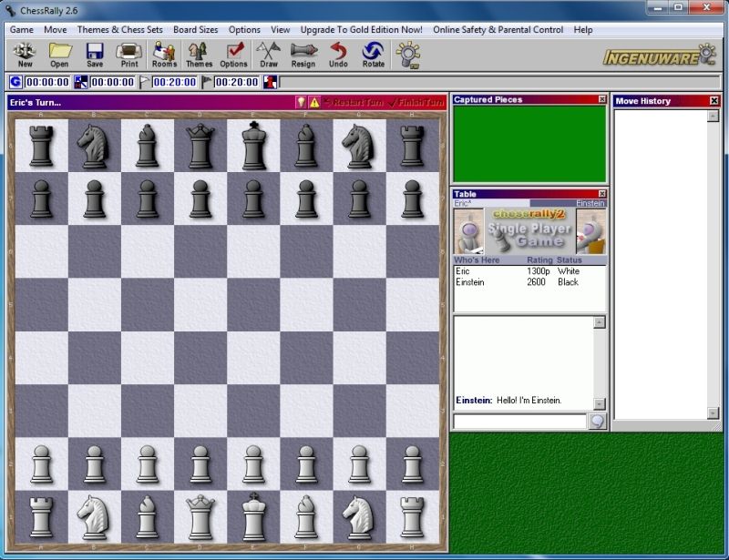Open the Options toolbar button
This screenshot has height=560, width=729.
(234, 55)
